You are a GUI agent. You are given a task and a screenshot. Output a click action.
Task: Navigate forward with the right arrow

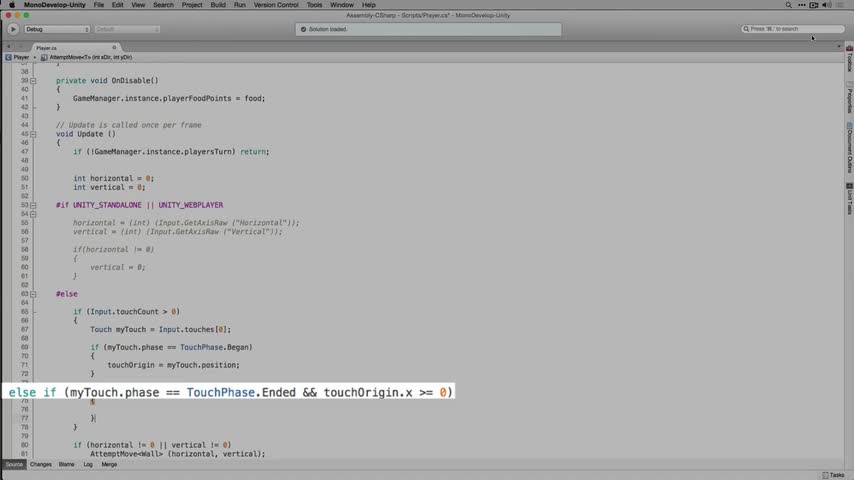point(21,47)
